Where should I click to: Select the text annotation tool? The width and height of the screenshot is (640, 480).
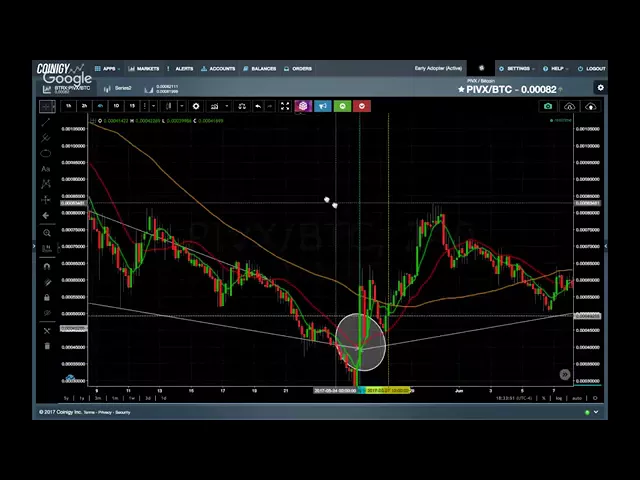46,169
